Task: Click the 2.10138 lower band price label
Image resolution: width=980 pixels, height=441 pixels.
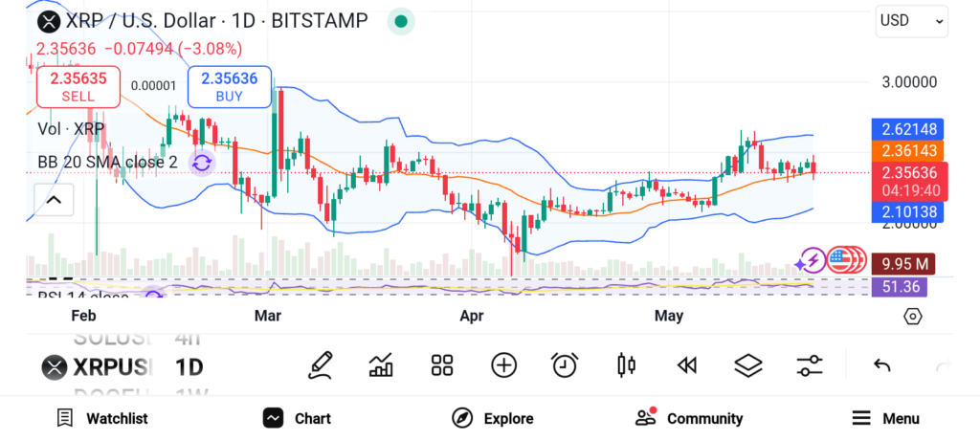Action: click(907, 212)
